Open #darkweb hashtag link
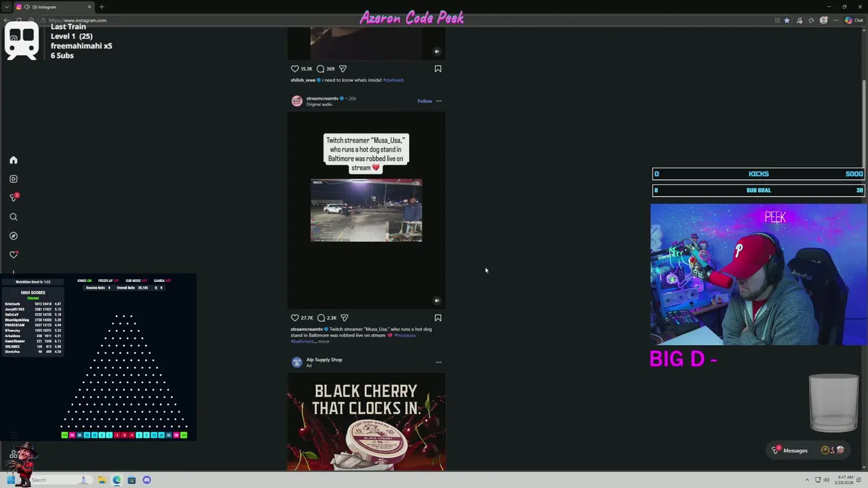The height and width of the screenshot is (488, 868). tap(393, 80)
